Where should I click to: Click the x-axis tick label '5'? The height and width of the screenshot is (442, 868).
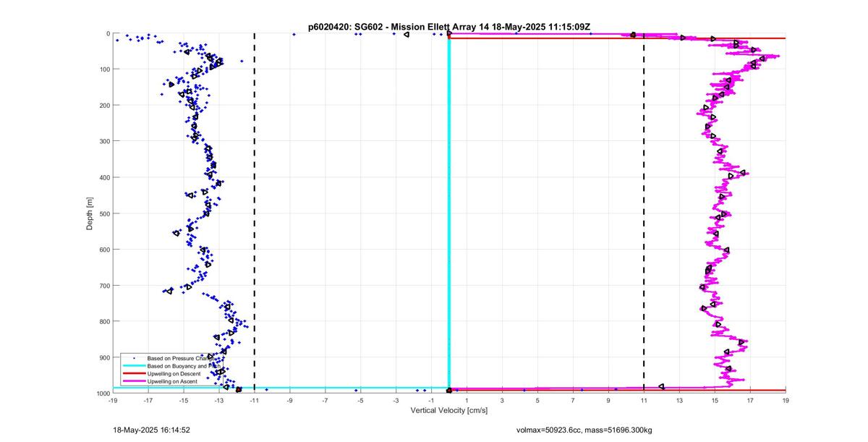pyautogui.click(x=537, y=399)
